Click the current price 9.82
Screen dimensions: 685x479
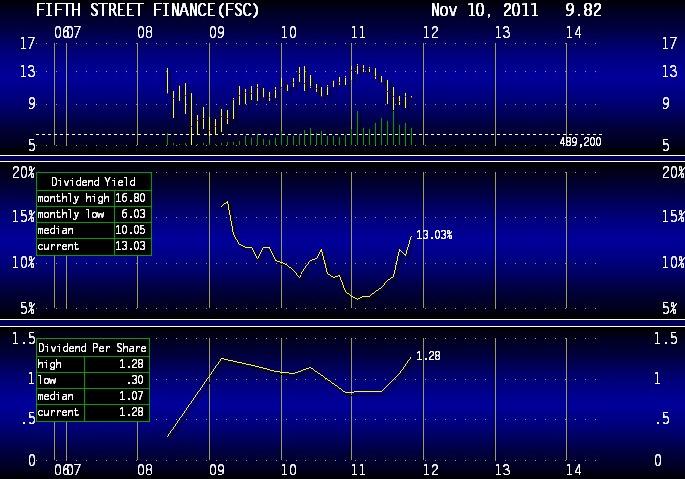point(583,10)
